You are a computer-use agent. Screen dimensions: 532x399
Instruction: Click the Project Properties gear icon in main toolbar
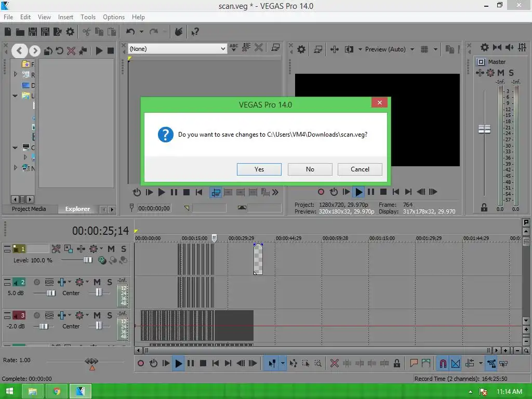click(70, 32)
